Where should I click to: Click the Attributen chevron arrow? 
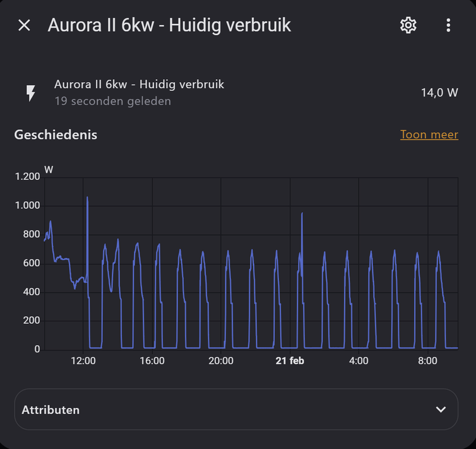point(440,410)
